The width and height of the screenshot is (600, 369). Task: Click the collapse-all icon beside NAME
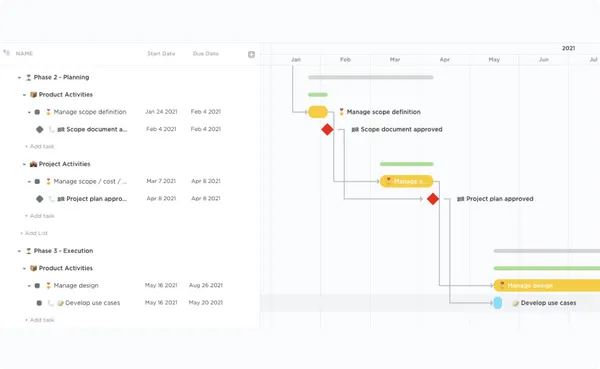coord(7,53)
